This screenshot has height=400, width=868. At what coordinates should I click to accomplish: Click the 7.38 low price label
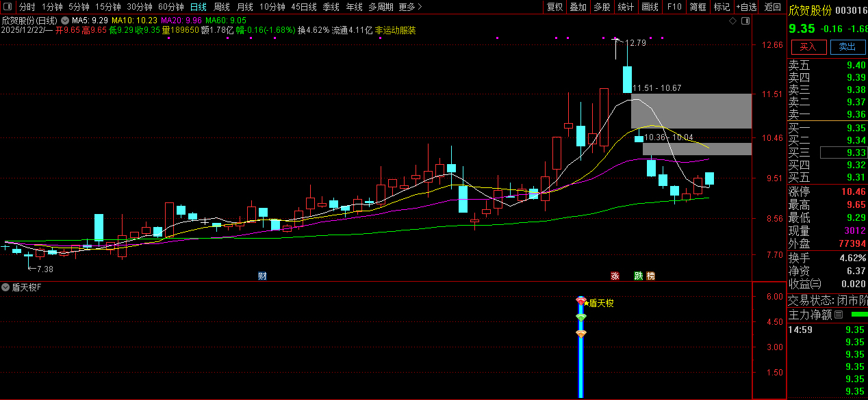(45, 269)
